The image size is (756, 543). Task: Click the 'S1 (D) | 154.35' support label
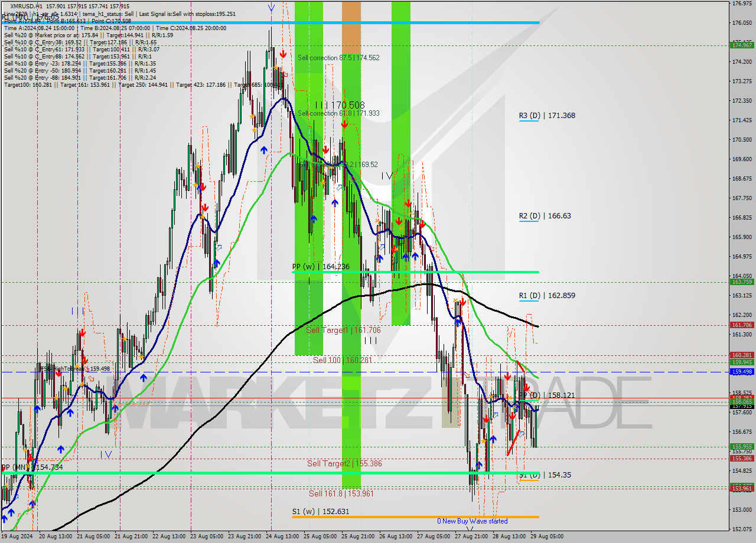click(544, 475)
